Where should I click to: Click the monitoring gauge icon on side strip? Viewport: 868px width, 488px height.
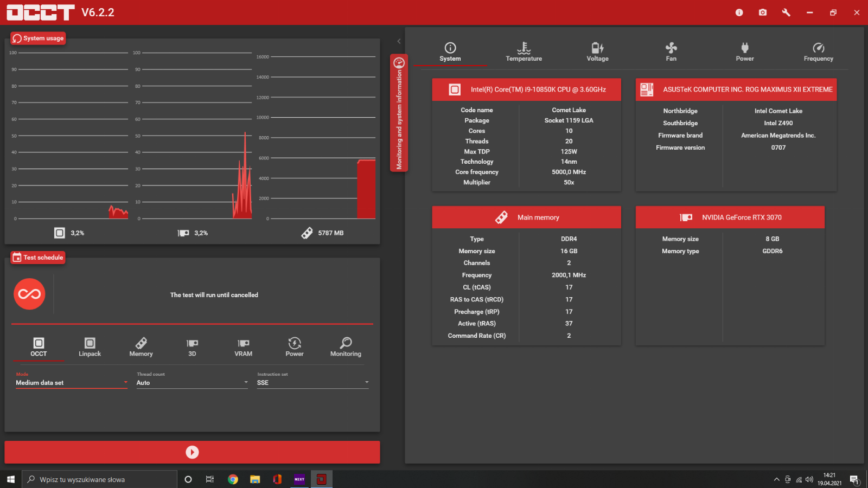(399, 62)
